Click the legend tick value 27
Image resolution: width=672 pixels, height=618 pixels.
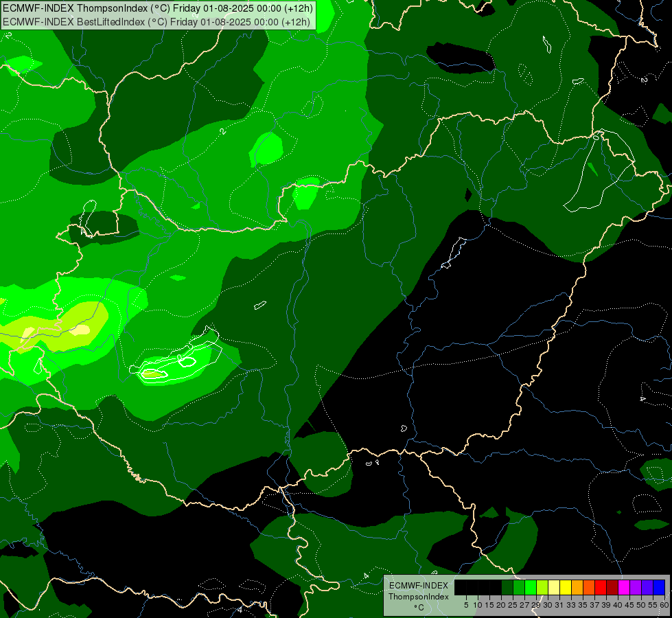tap(524, 605)
